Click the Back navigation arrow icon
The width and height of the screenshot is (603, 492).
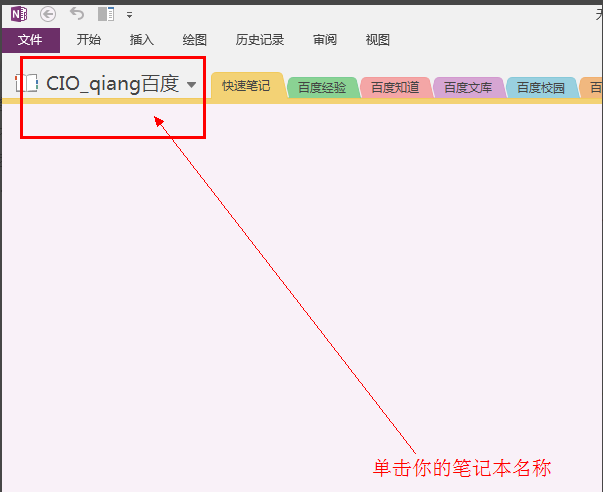[48, 14]
